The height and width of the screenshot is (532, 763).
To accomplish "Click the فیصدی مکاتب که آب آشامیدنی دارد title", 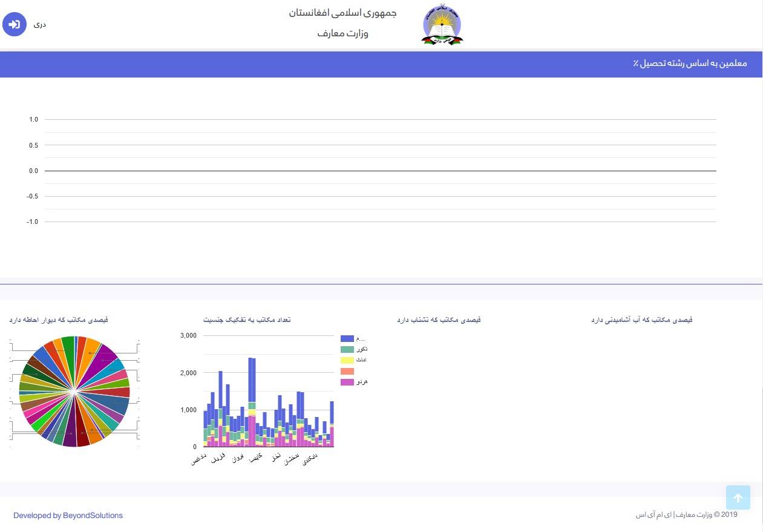I will point(641,320).
